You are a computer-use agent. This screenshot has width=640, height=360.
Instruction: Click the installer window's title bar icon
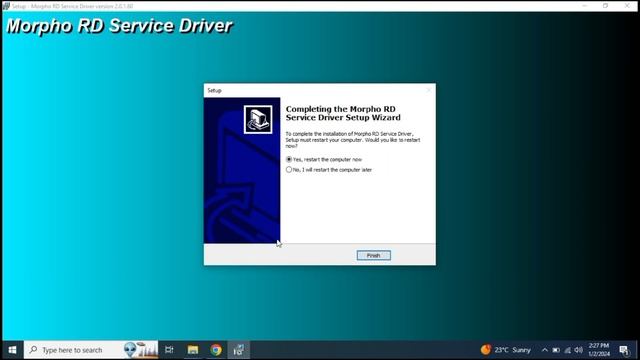coord(6,6)
